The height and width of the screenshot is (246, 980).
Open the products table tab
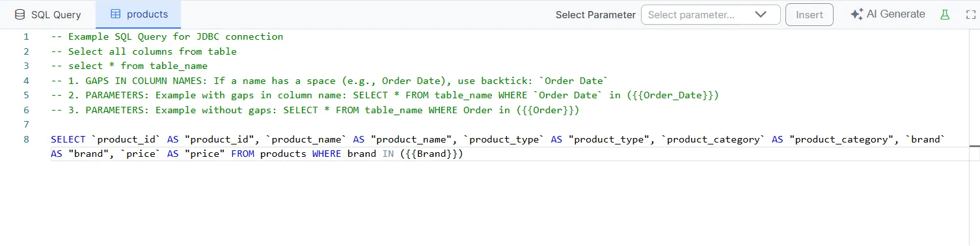[x=139, y=14]
